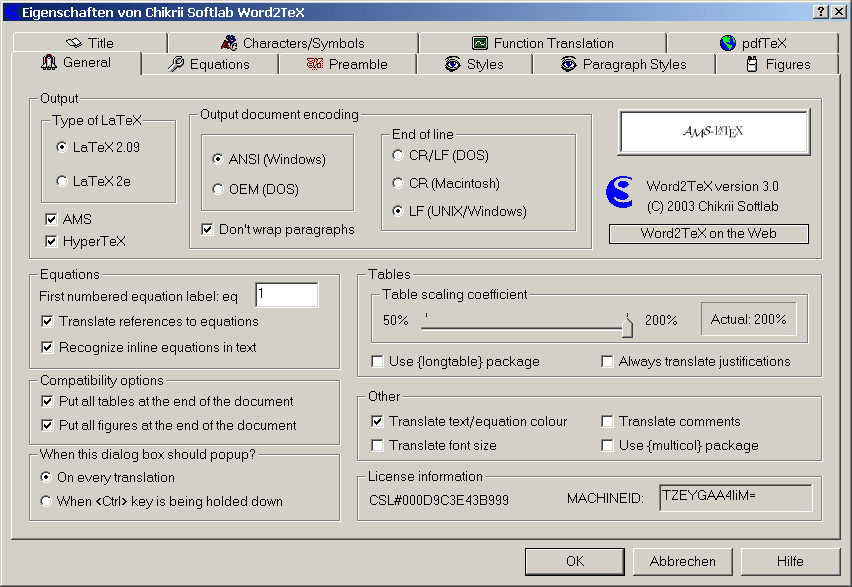Click the Figures tab icon
852x587 pixels.
point(752,64)
